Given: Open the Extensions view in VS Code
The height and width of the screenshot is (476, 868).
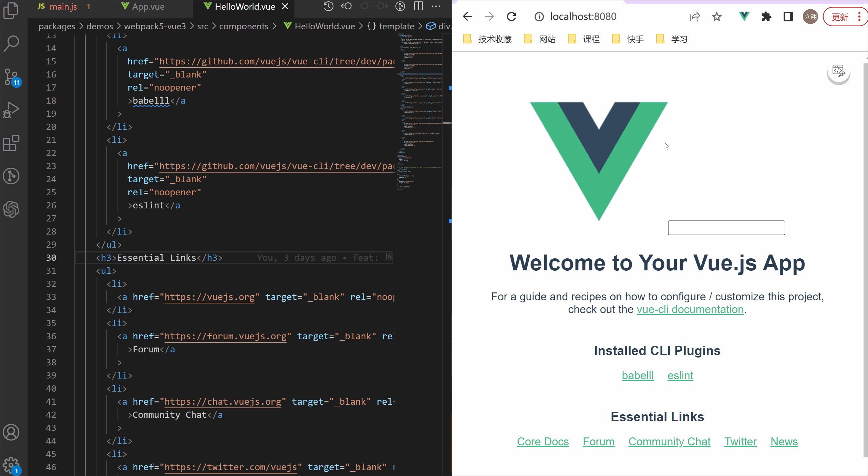Looking at the screenshot, I should (11, 143).
